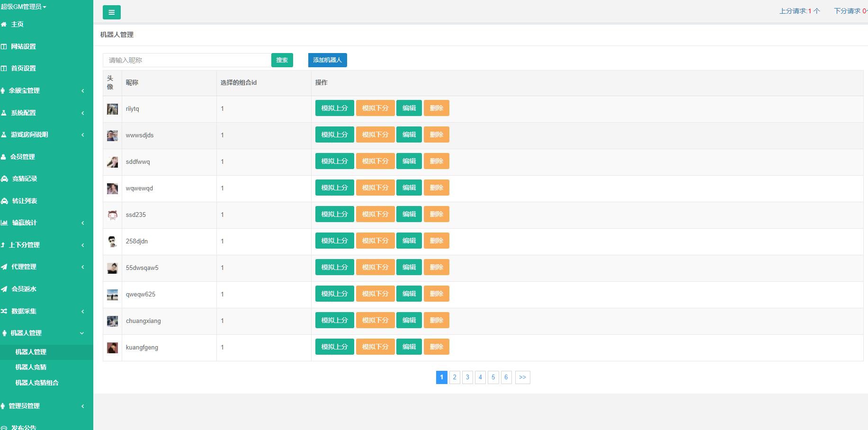
Task: Focus the 请输入昵称 nickname search field
Action: tap(187, 60)
